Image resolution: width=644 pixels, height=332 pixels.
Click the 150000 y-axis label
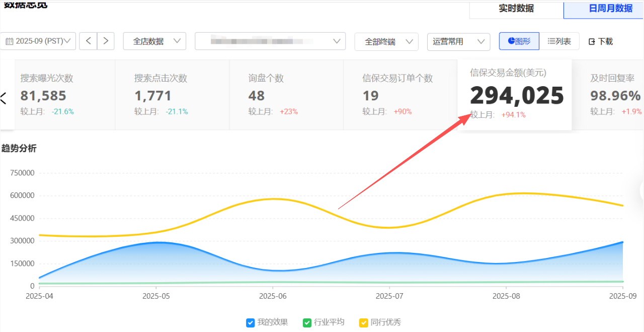point(22,263)
